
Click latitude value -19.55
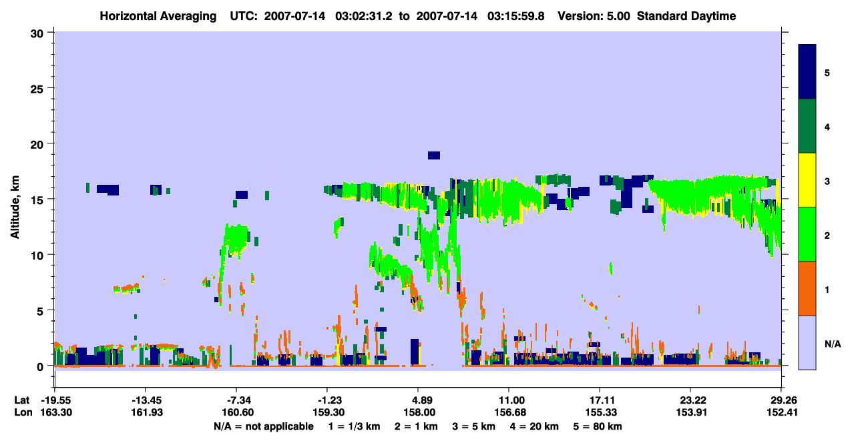coord(54,400)
